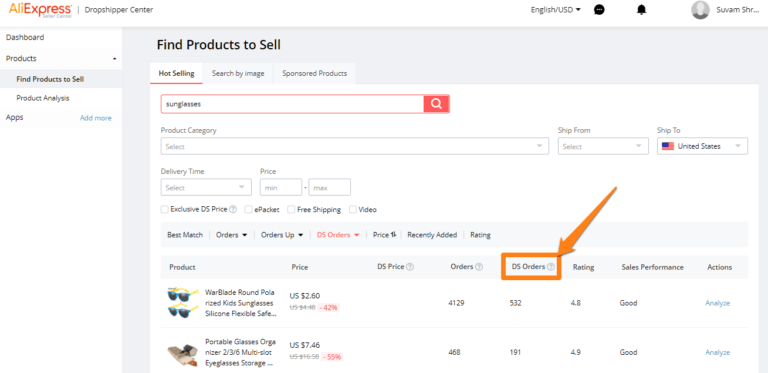Tick the Free Shipping checkbox
This screenshot has width=768, height=373.
pyautogui.click(x=291, y=210)
